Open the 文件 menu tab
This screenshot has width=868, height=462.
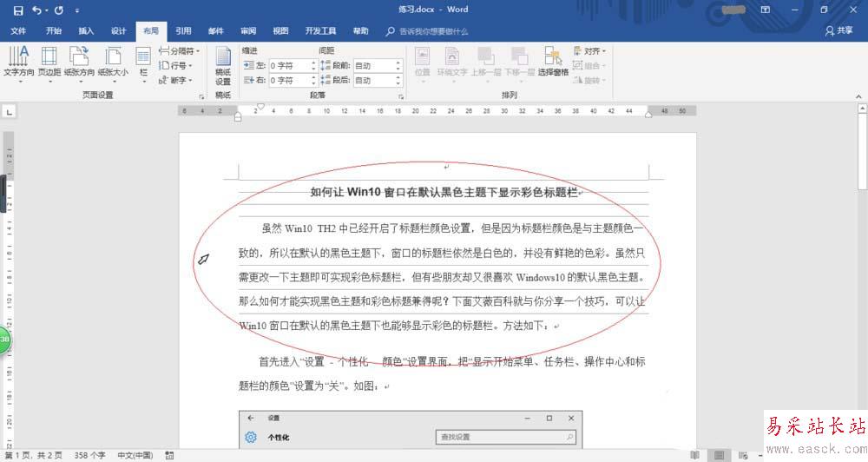pyautogui.click(x=18, y=31)
